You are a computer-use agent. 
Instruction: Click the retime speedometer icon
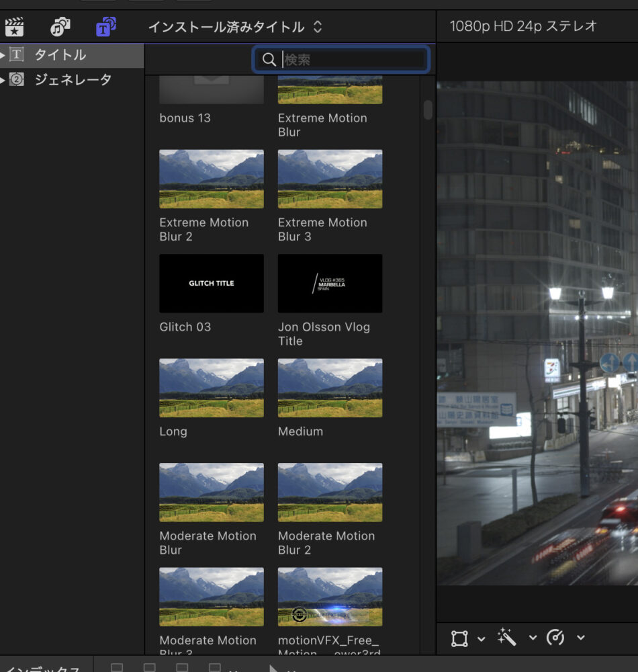(x=555, y=638)
